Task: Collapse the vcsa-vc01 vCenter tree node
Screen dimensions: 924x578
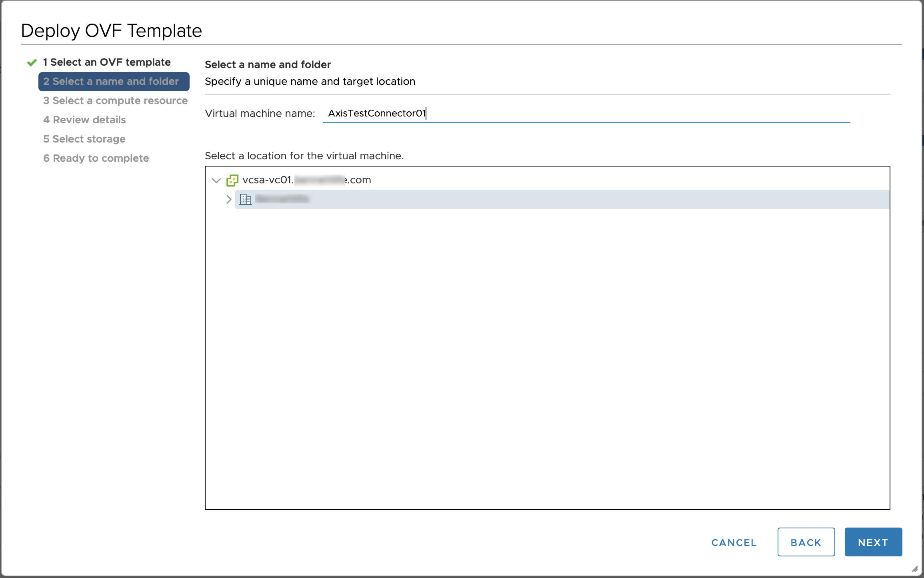Action: point(216,181)
